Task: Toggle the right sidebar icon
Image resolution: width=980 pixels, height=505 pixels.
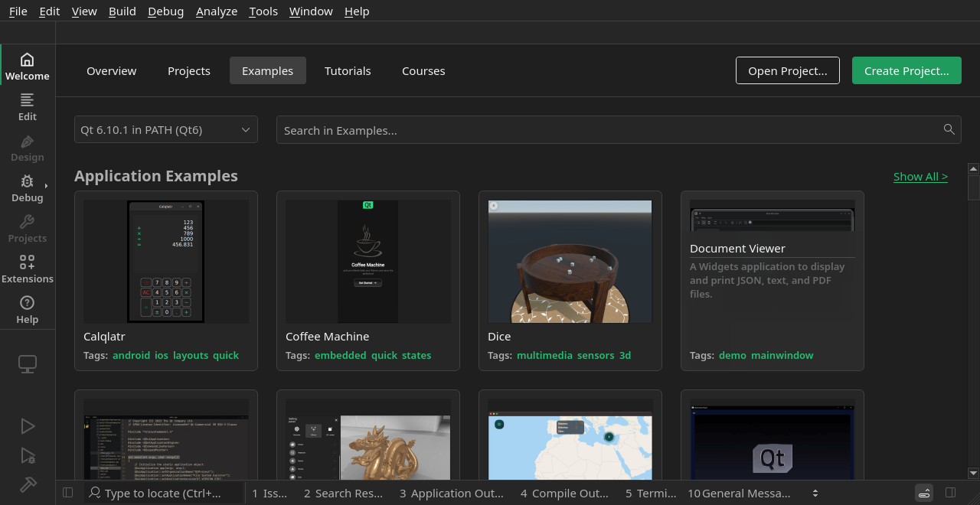Action: [x=951, y=493]
